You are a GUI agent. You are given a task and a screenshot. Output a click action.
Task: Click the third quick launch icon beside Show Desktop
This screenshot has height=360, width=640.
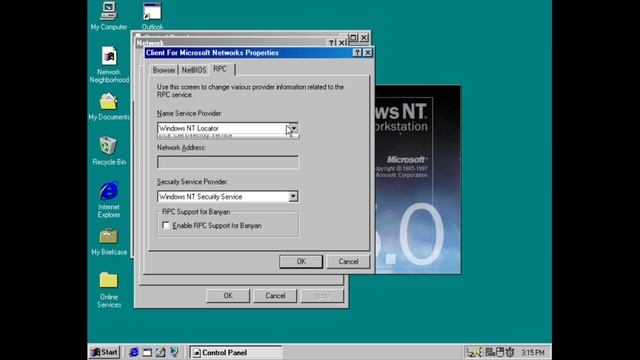[x=160, y=352]
